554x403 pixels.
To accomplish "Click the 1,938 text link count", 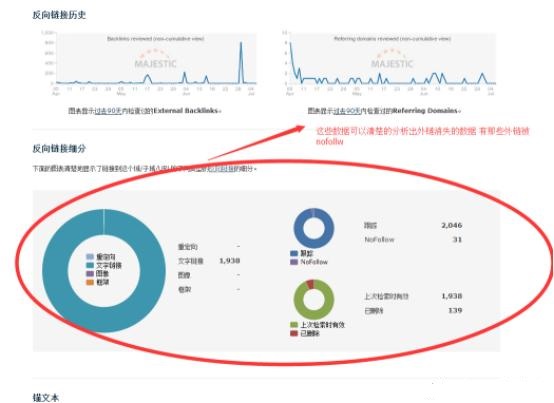I will (x=230, y=261).
